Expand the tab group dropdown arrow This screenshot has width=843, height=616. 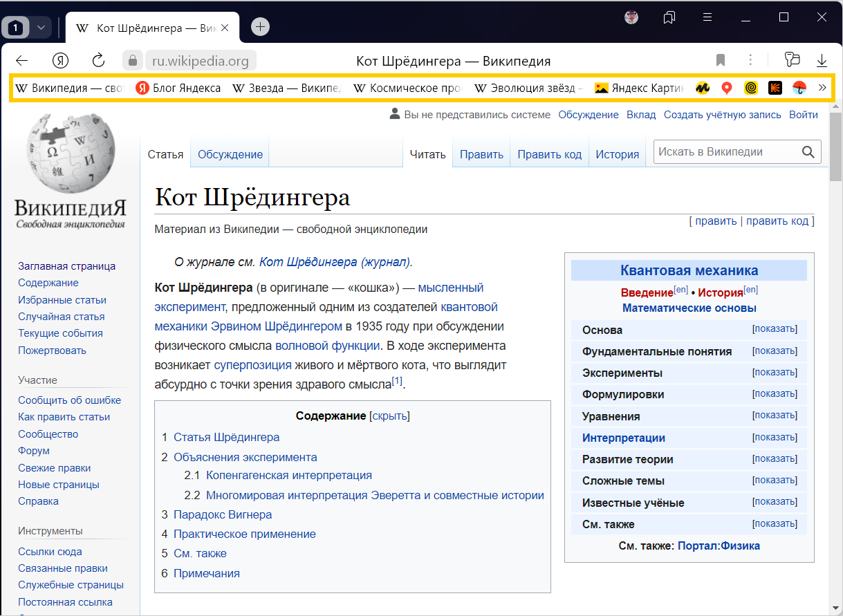click(x=41, y=28)
